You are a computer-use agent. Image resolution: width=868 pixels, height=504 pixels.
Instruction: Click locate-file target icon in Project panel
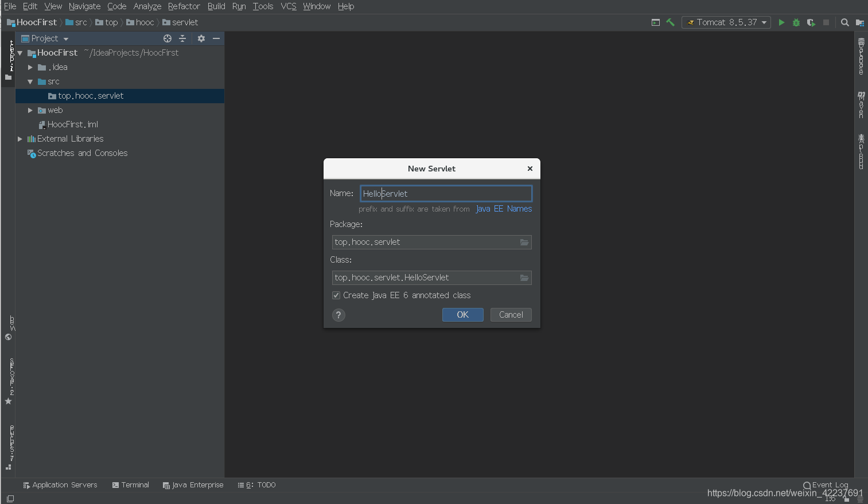click(168, 38)
